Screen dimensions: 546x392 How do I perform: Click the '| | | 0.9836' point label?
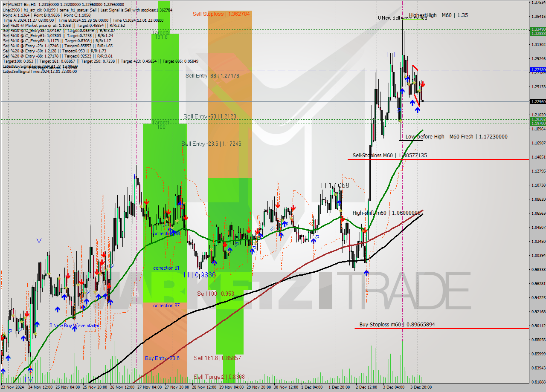click(200, 276)
